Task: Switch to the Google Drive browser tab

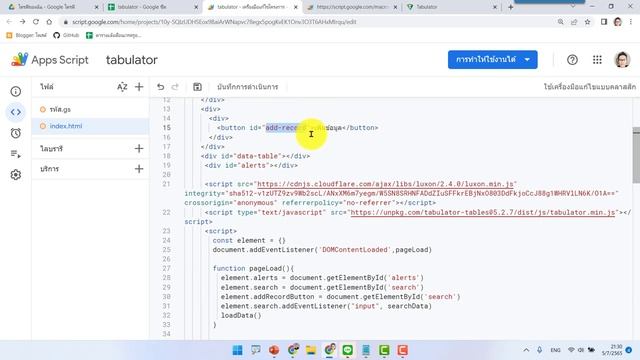Action: click(x=52, y=7)
